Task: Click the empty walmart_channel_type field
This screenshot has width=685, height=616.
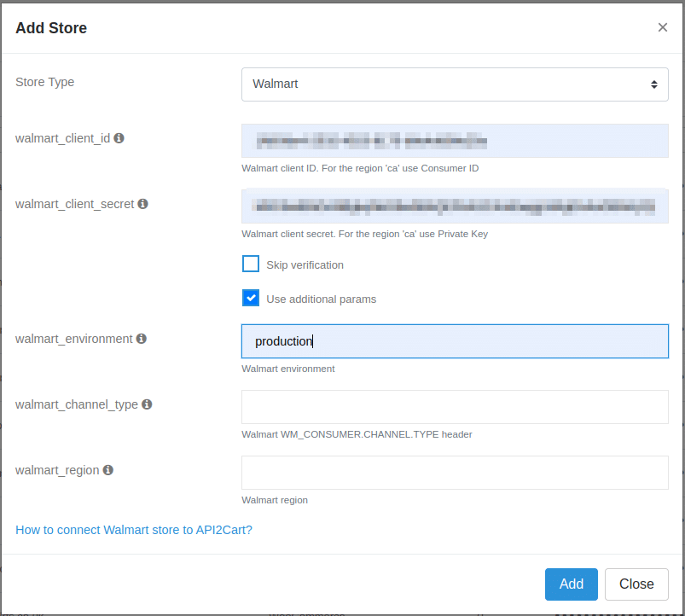Action: pos(455,406)
